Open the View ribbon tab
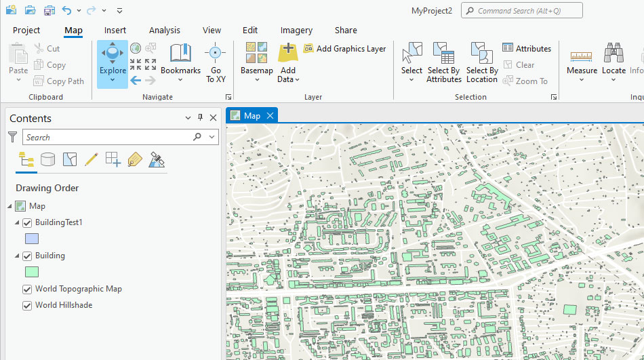The width and height of the screenshot is (644, 360). (212, 31)
